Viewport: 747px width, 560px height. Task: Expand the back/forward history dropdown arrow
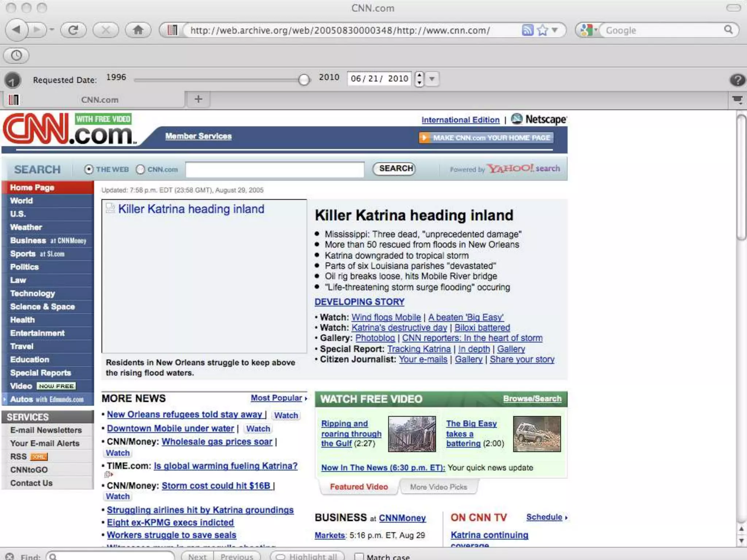(x=52, y=30)
